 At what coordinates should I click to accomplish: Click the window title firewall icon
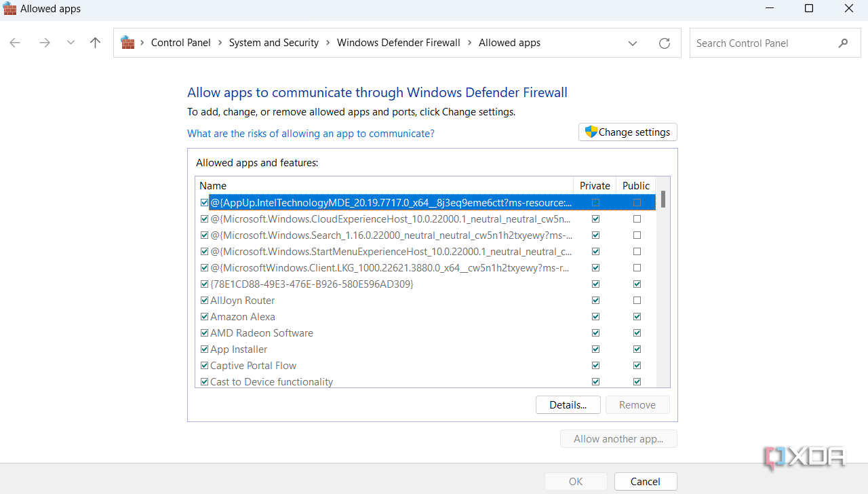click(9, 9)
